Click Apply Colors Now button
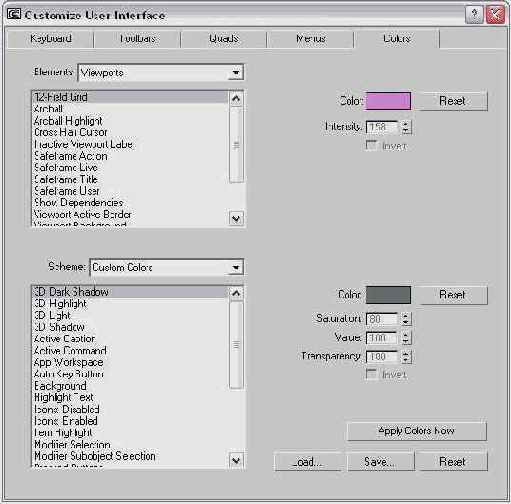 pos(417,431)
